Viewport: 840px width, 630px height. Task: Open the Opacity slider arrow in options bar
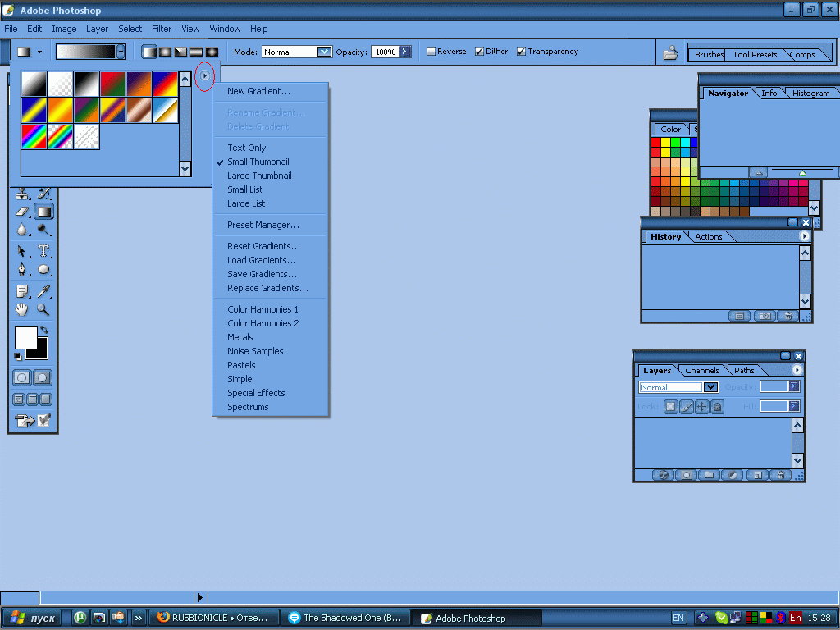click(x=405, y=52)
